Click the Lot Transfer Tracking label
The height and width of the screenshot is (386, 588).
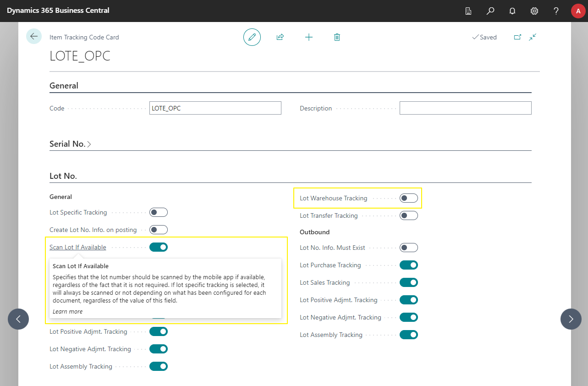click(329, 215)
